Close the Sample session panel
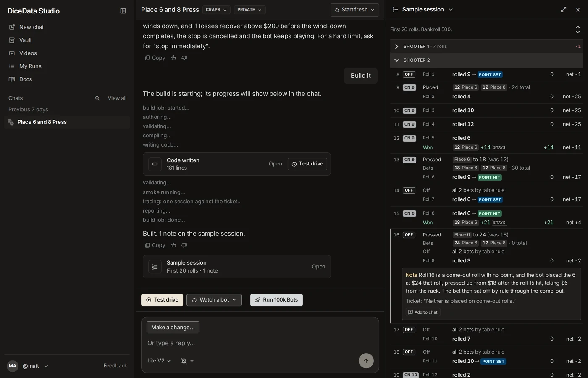Image resolution: width=588 pixels, height=378 pixels. coord(578,9)
